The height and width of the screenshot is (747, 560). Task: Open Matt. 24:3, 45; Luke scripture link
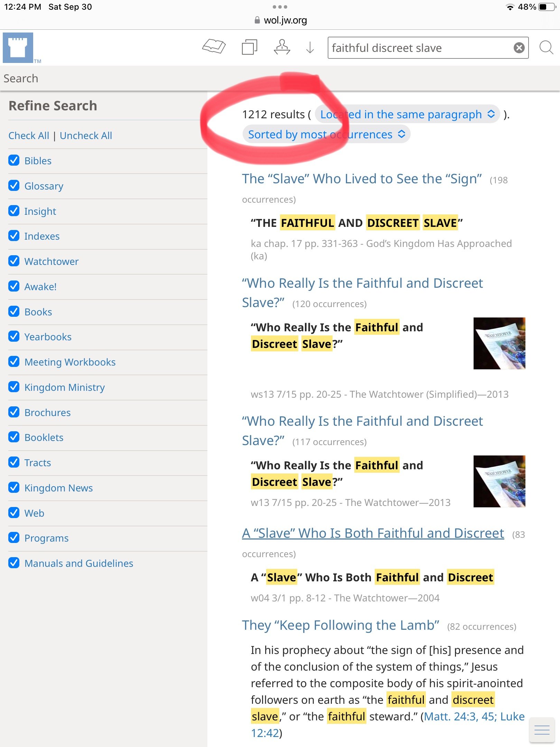[474, 716]
